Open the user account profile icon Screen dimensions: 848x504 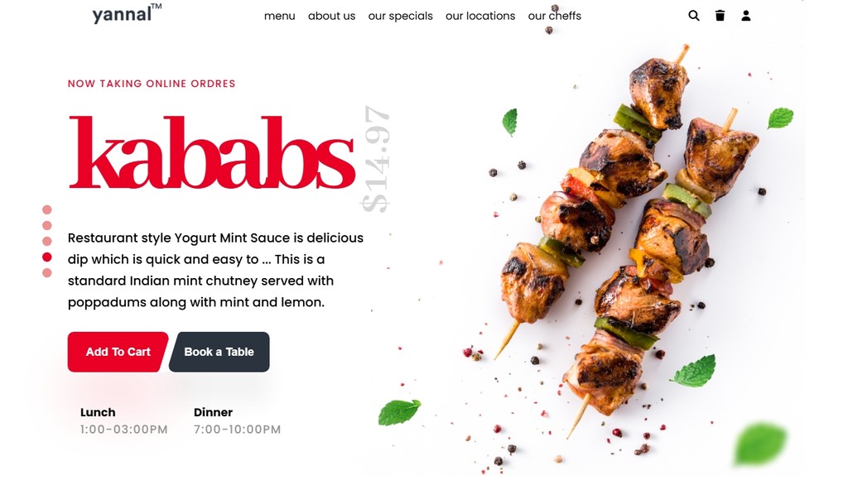[746, 16]
